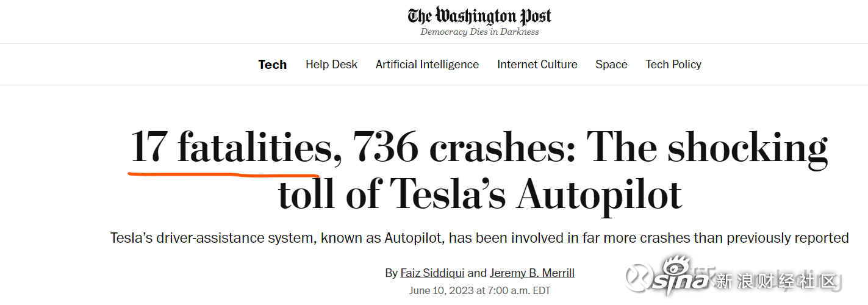
Task: Click the article subheadline about Autopilot crashes
Action: point(479,238)
